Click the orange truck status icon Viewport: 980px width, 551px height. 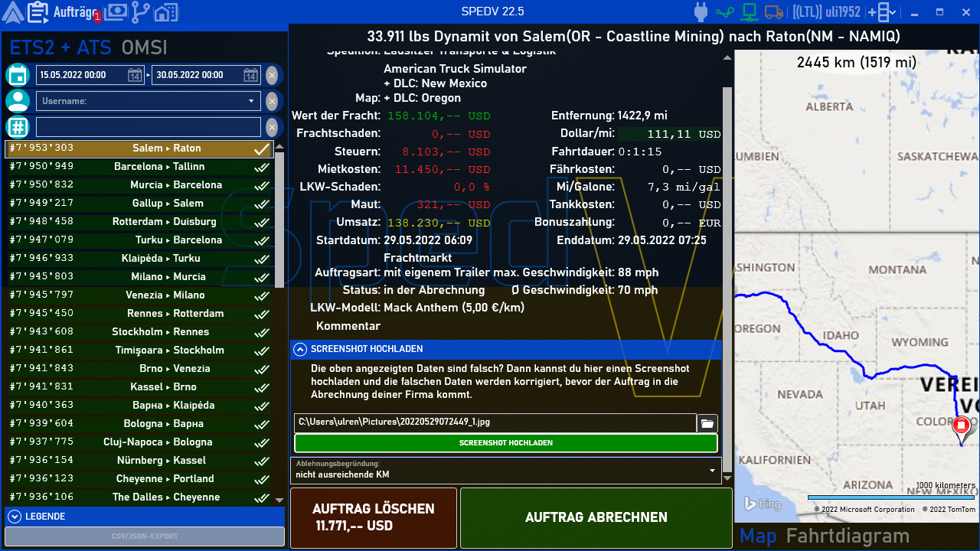coord(774,11)
